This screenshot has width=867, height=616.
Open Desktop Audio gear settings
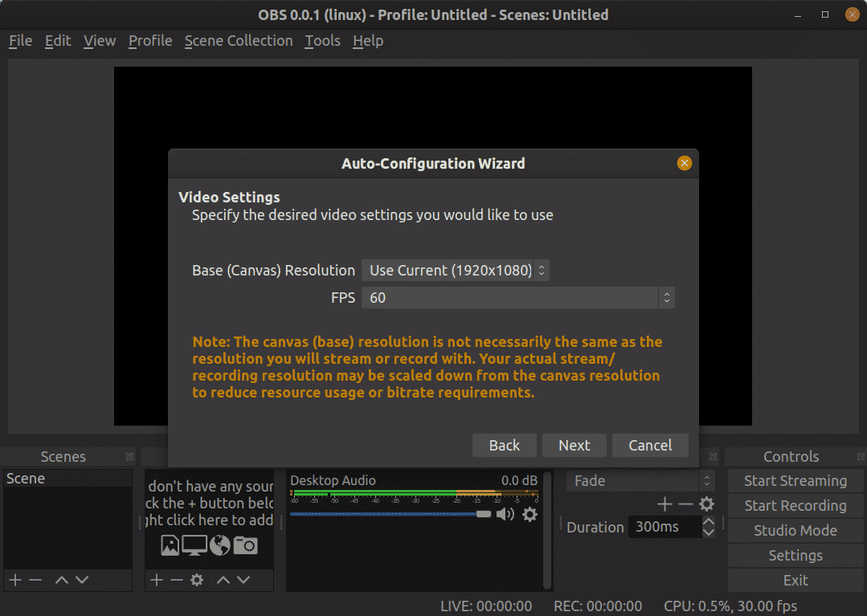530,514
